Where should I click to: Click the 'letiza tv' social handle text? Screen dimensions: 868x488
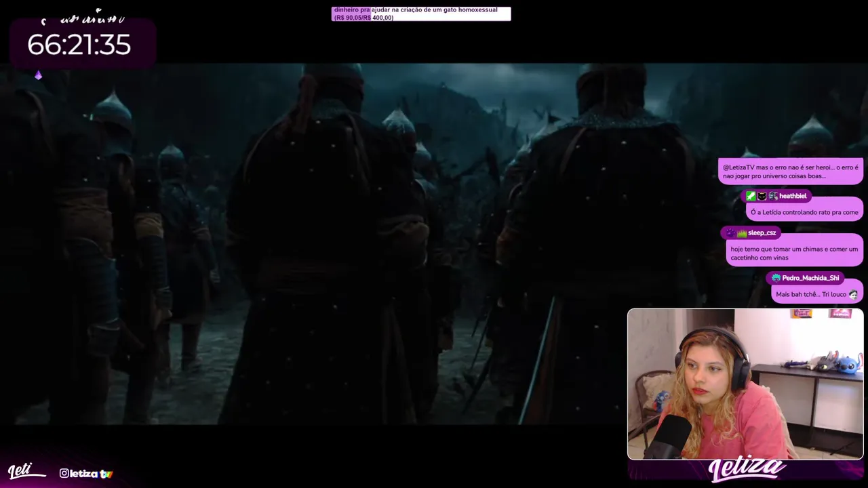point(91,474)
